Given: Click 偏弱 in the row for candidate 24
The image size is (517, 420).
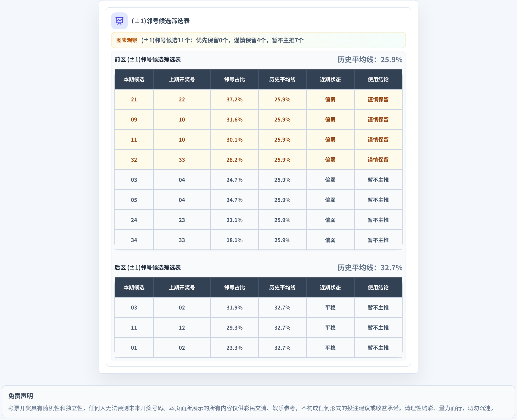Looking at the screenshot, I should 330,220.
